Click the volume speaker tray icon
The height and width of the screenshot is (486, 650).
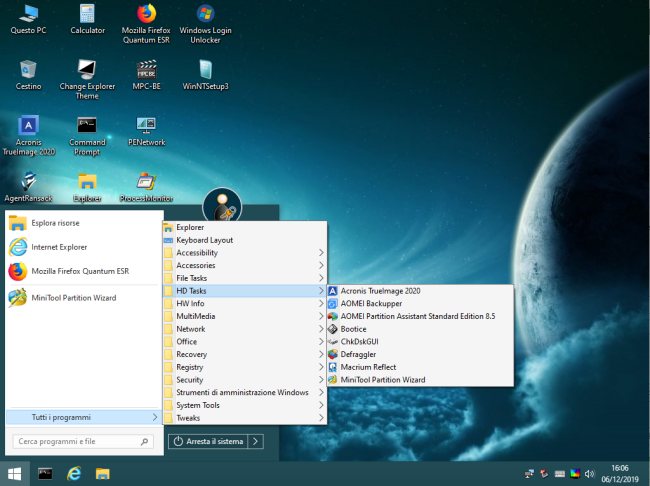(589, 474)
